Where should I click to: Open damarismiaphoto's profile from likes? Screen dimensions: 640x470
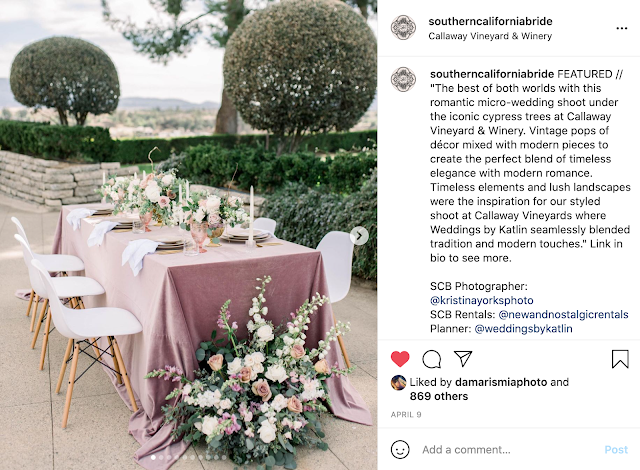tap(501, 382)
